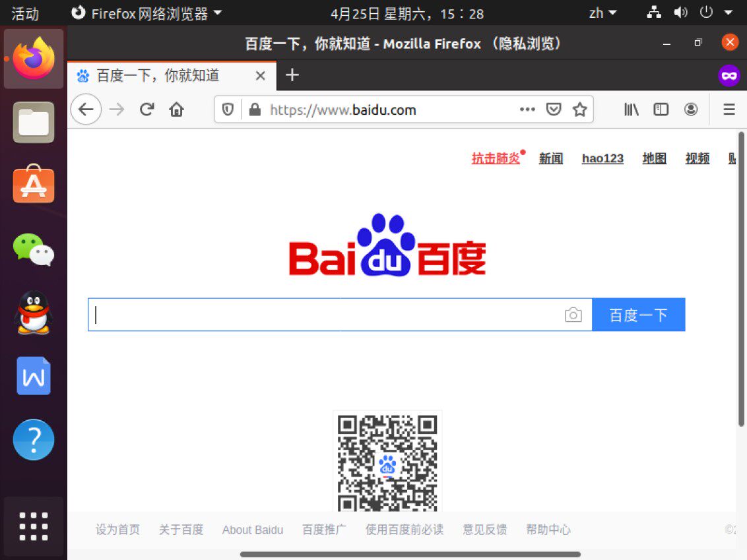Viewport: 747px width, 560px height.
Task: Open the 视频 video link
Action: point(698,158)
